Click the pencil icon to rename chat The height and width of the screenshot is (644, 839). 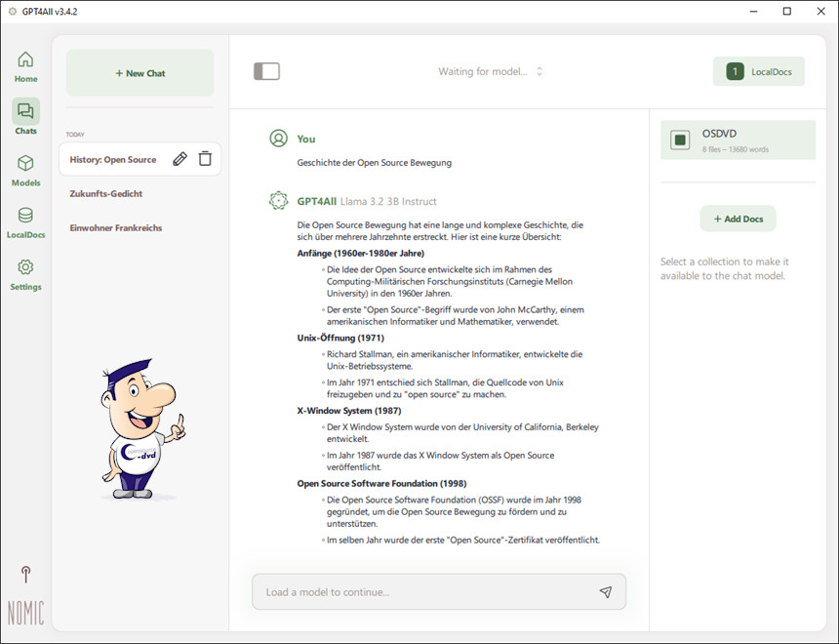click(x=180, y=159)
